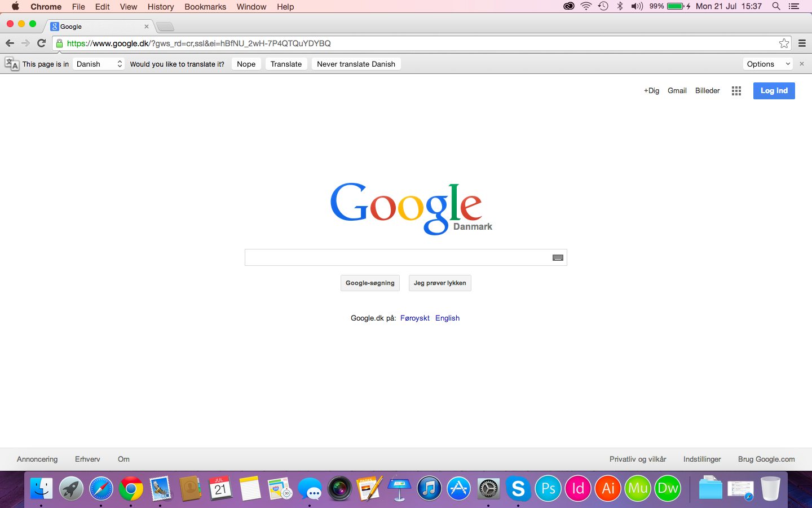Go back with the browser back arrow
812x508 pixels.
(10, 43)
